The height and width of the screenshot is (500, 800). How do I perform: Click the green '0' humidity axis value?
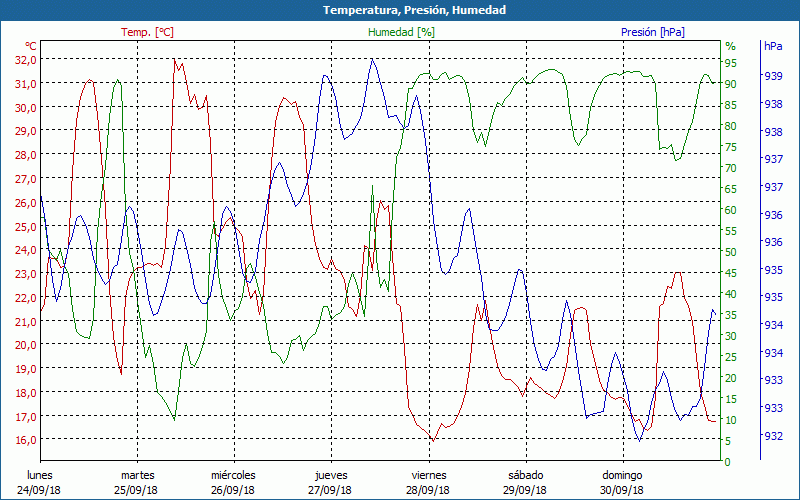(x=728, y=462)
